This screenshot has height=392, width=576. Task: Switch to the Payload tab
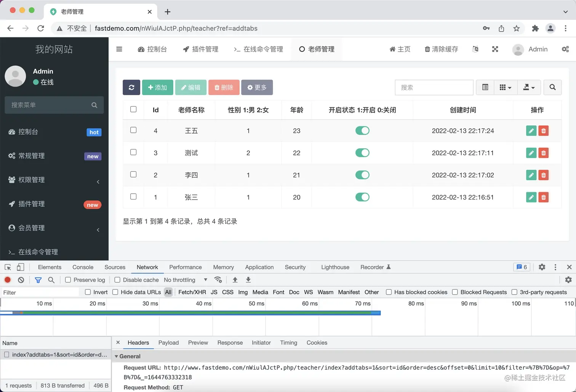(x=168, y=343)
